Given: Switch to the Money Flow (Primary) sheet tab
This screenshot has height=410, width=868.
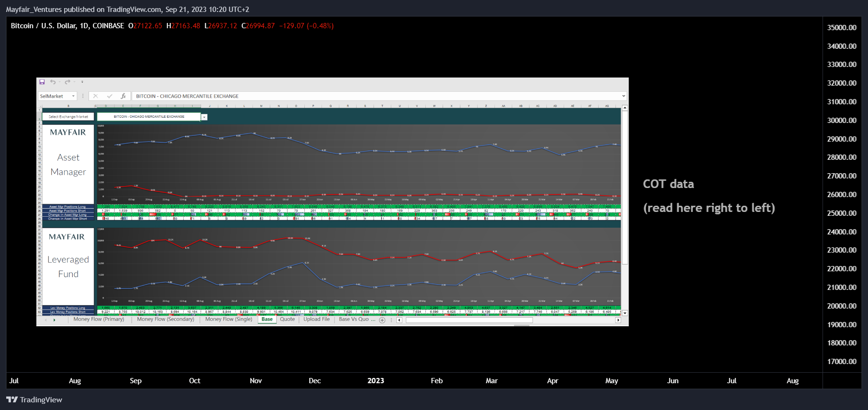Looking at the screenshot, I should [99, 319].
